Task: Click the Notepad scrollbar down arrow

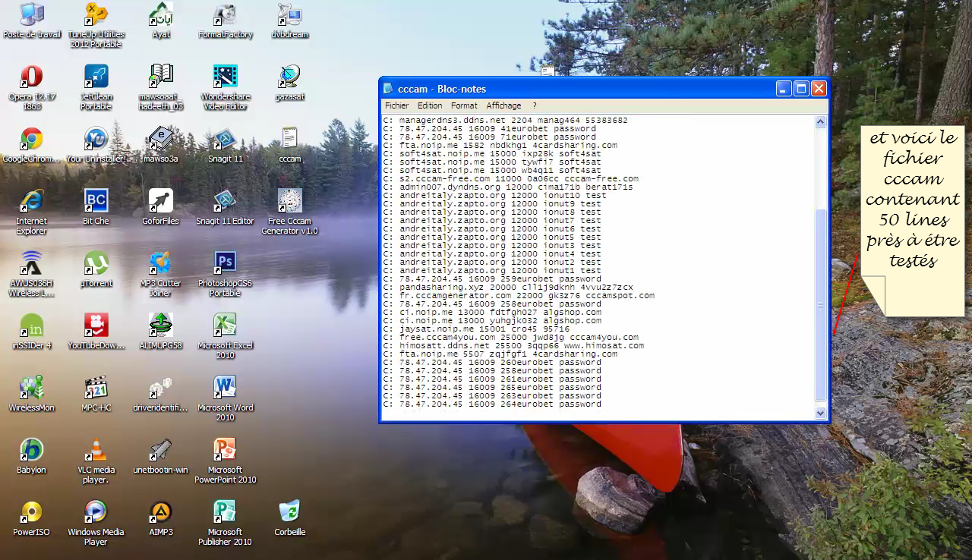Action: click(820, 413)
